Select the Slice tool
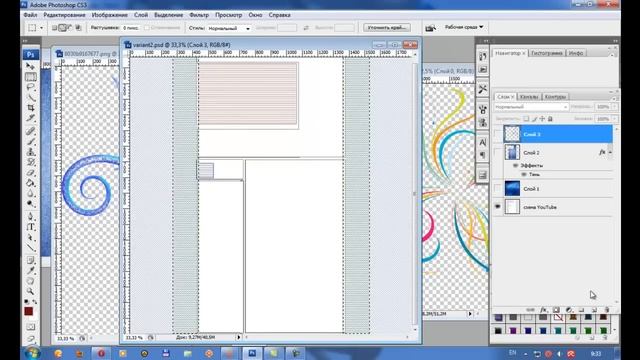Image resolution: width=640 pixels, height=360 pixels. point(31,118)
